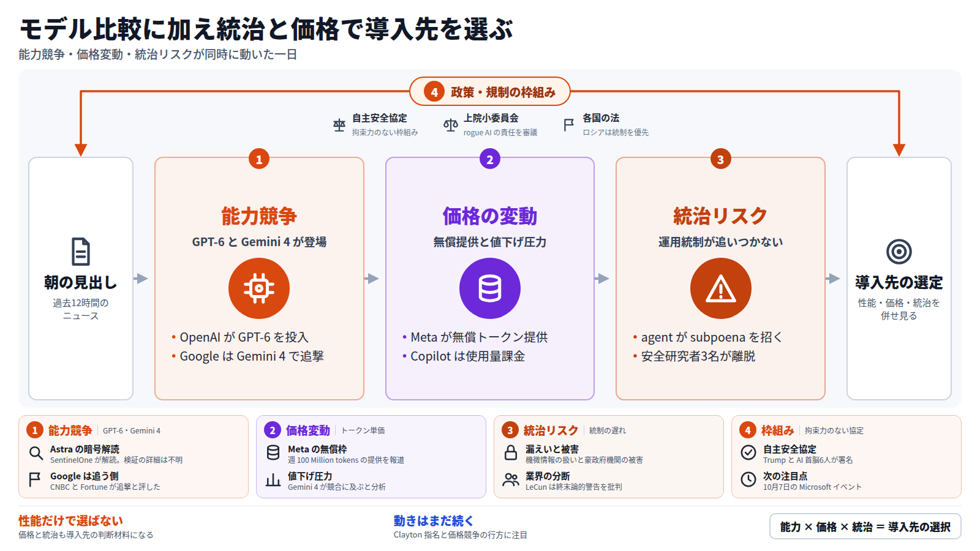Click the subtitle 無償提供と値下げ圧力

pyautogui.click(x=490, y=242)
